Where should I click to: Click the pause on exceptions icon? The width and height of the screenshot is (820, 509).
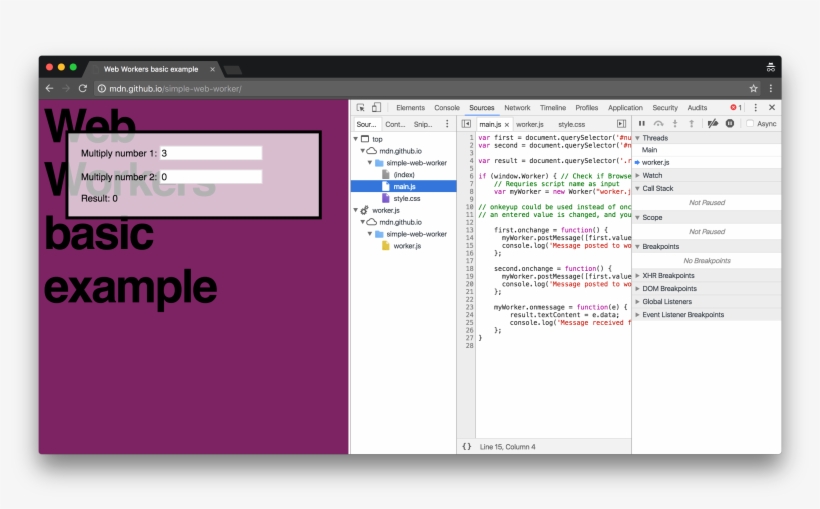730,124
